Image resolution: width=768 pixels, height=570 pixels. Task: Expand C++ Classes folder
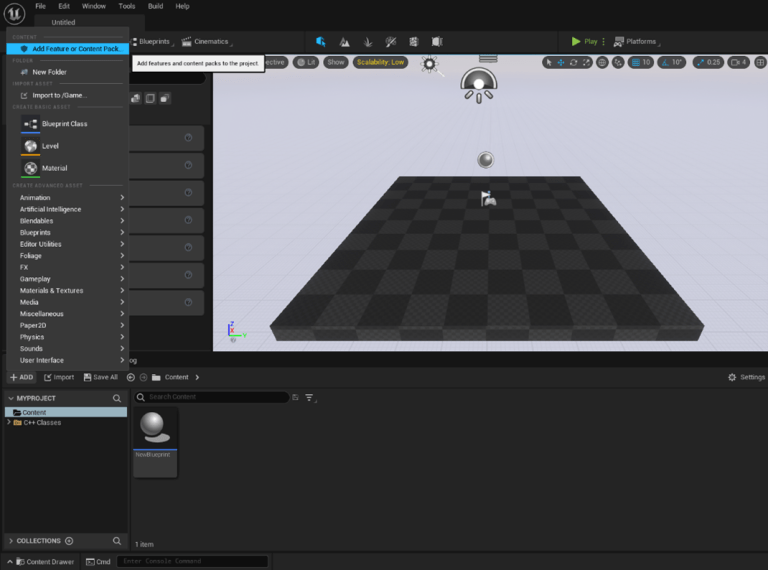[9, 422]
